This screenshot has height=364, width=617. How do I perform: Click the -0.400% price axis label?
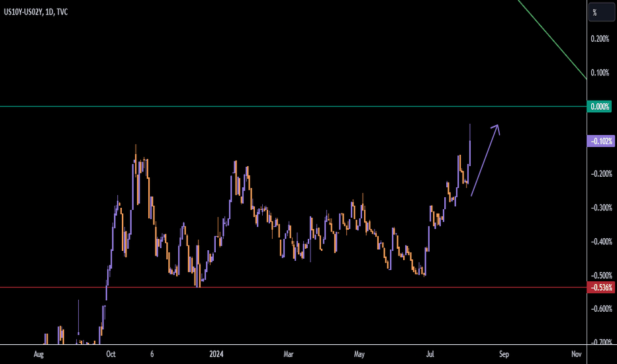tap(601, 241)
